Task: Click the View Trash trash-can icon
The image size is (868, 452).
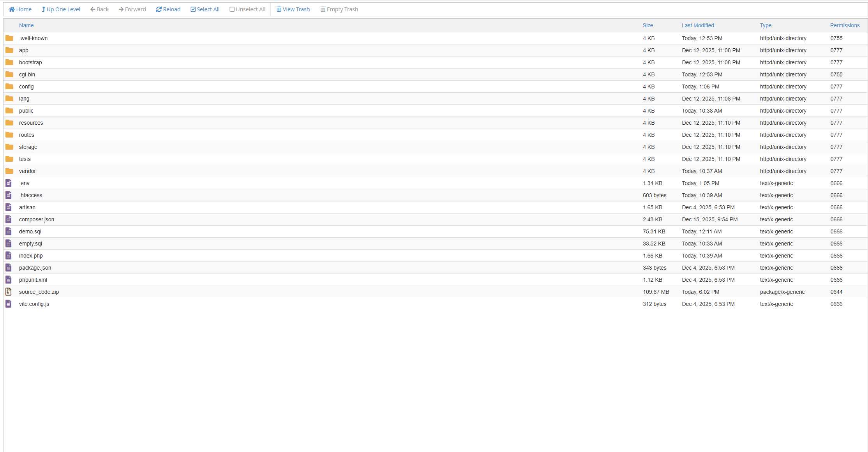Action: [x=278, y=9]
